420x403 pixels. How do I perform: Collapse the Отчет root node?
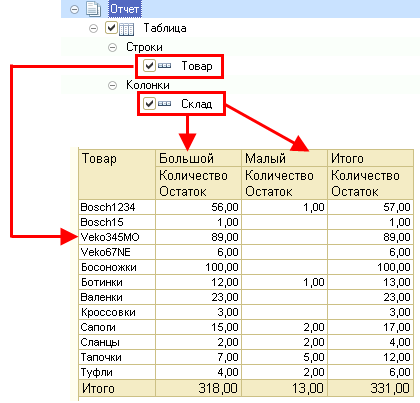coord(75,9)
